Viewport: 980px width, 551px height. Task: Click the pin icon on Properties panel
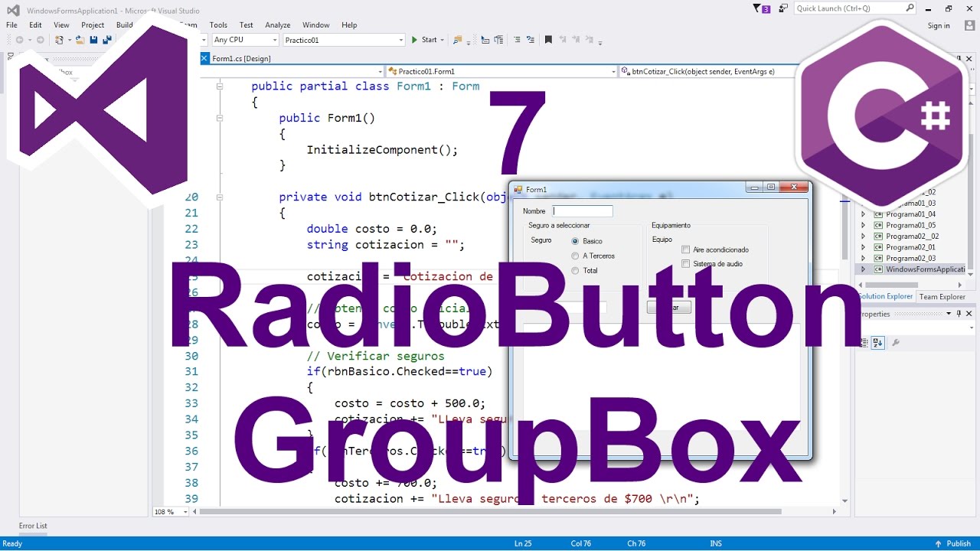(x=959, y=314)
